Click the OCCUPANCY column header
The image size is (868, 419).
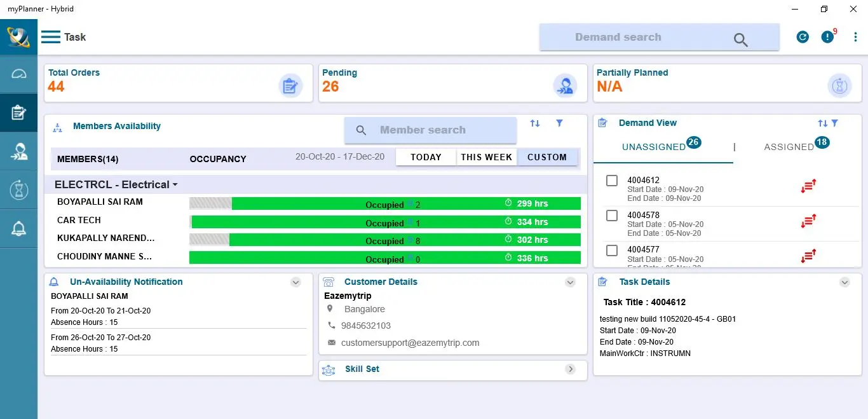218,159
